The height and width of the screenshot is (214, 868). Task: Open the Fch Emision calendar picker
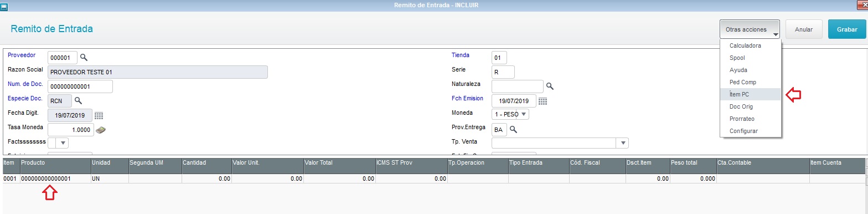coord(542,101)
